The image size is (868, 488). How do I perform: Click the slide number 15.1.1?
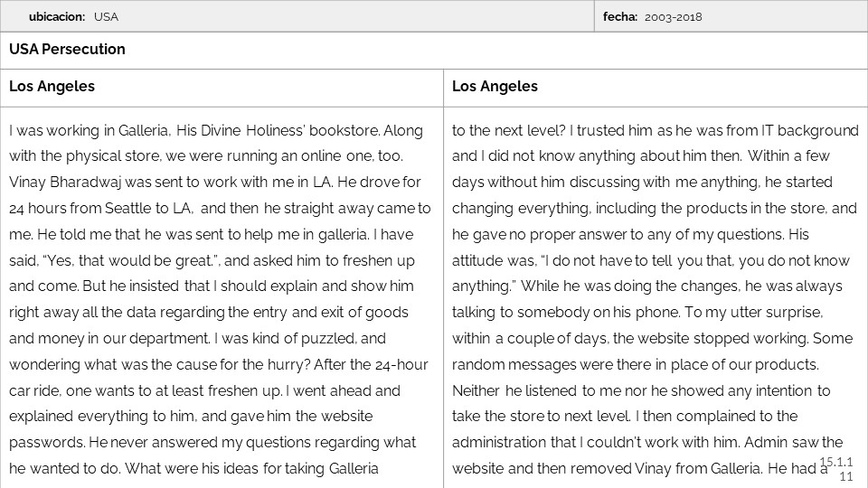[835, 463]
